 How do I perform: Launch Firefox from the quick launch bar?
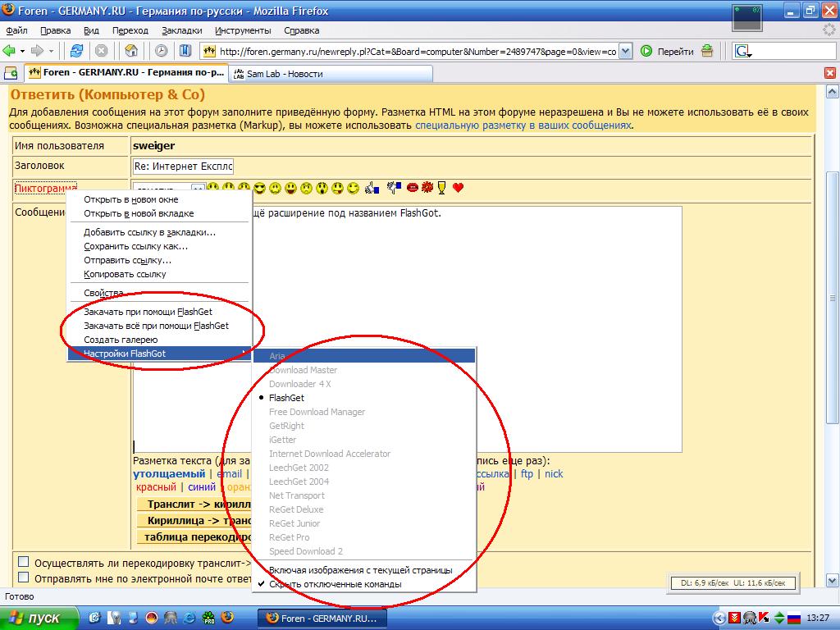click(228, 618)
